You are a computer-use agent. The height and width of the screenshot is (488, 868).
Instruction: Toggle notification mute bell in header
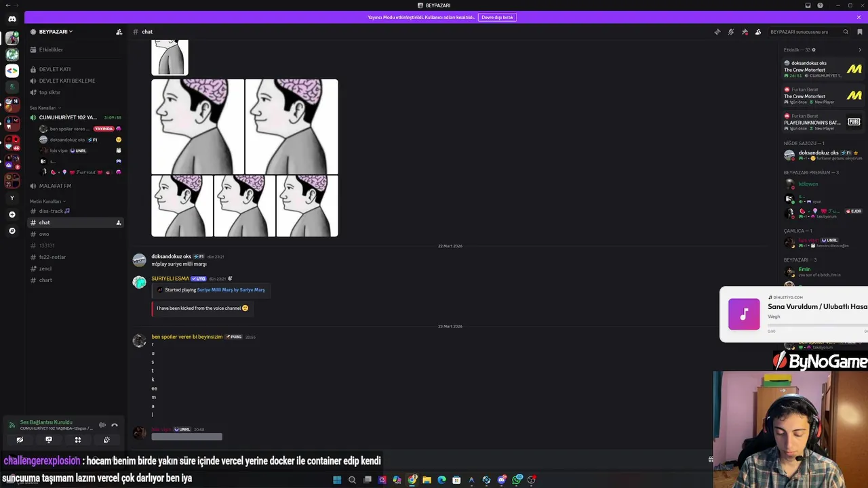pos(731,32)
